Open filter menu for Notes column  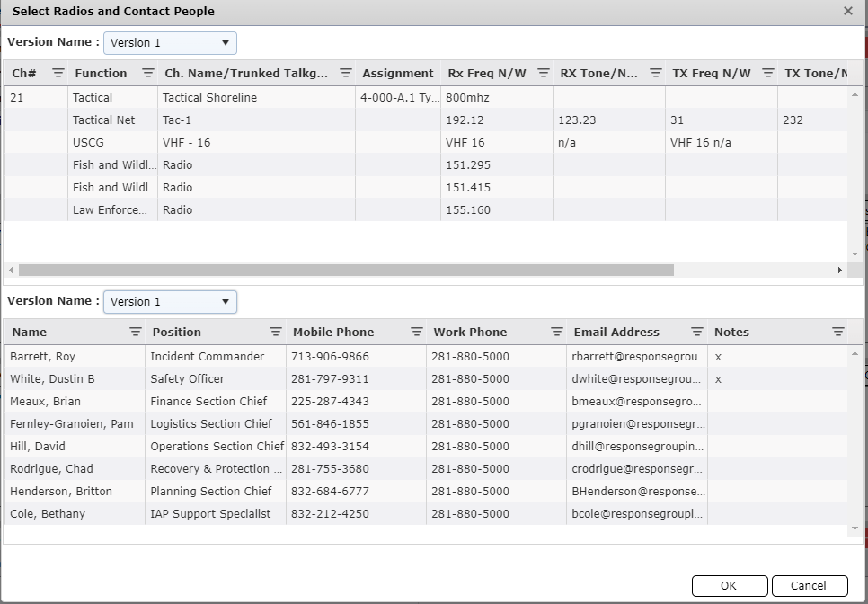pos(837,332)
